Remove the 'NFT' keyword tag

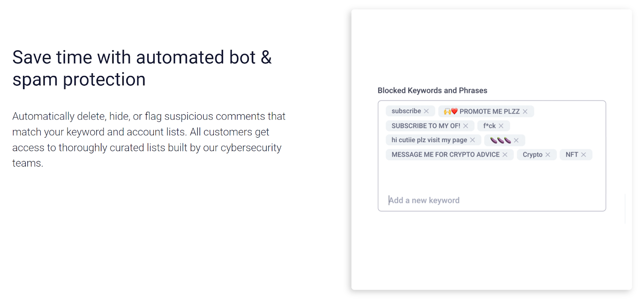coord(583,155)
